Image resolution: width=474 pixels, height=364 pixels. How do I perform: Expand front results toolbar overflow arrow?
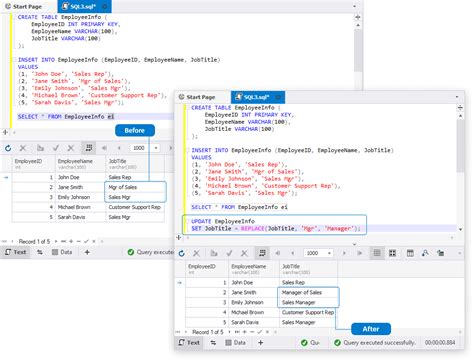[459, 253]
